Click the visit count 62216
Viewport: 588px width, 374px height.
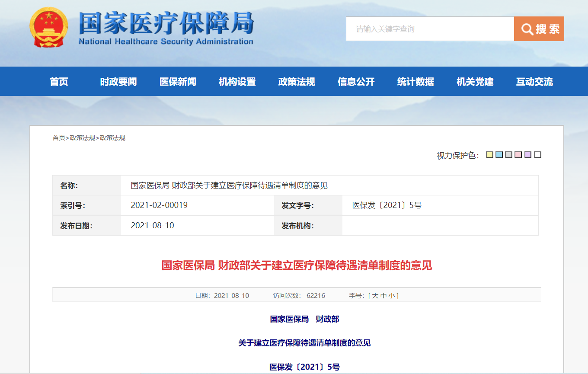pyautogui.click(x=316, y=296)
